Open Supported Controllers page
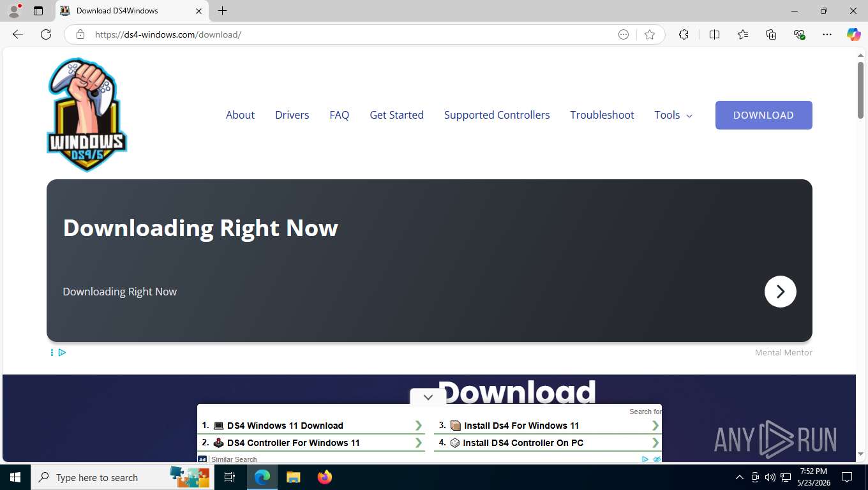Image resolution: width=868 pixels, height=490 pixels. click(497, 115)
